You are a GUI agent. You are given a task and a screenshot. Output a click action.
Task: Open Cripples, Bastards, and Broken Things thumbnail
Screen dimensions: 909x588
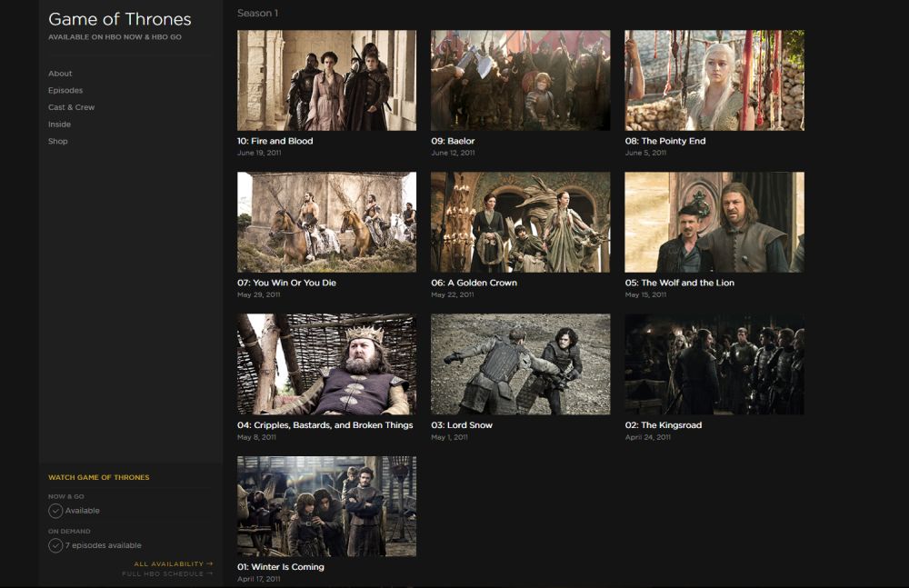[x=326, y=364]
